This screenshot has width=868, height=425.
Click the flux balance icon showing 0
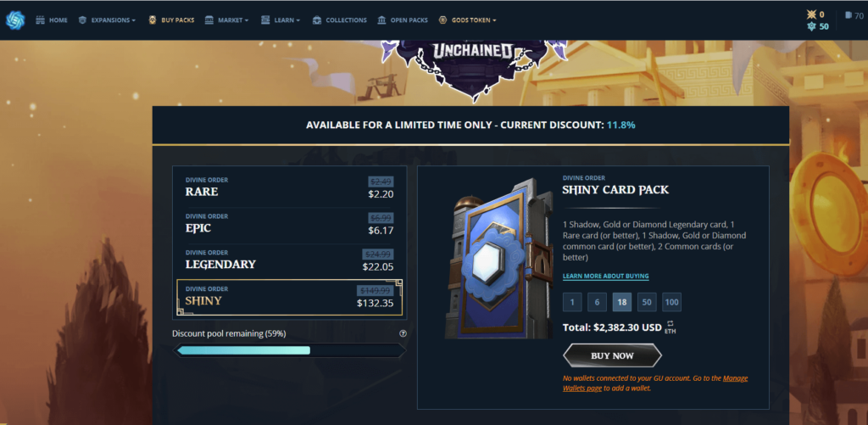(x=811, y=14)
